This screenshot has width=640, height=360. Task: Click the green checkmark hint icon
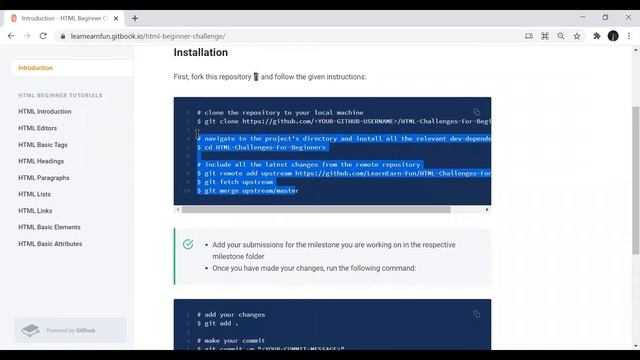(x=188, y=244)
